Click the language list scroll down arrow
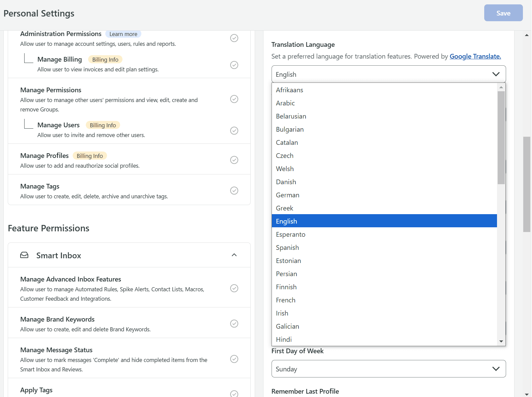The width and height of the screenshot is (532, 397). click(501, 341)
